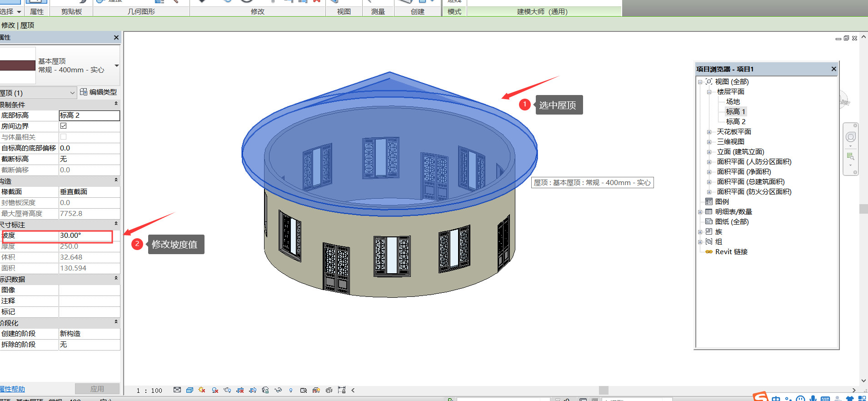The width and height of the screenshot is (868, 401).
Task: Toggle the Sun Path icon in view bar
Action: coord(202,390)
